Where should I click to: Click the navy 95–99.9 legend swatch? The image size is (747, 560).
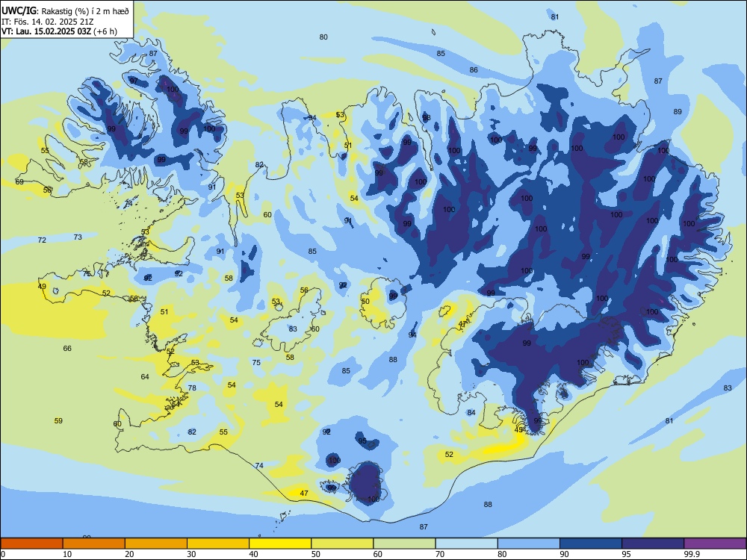[x=653, y=544]
